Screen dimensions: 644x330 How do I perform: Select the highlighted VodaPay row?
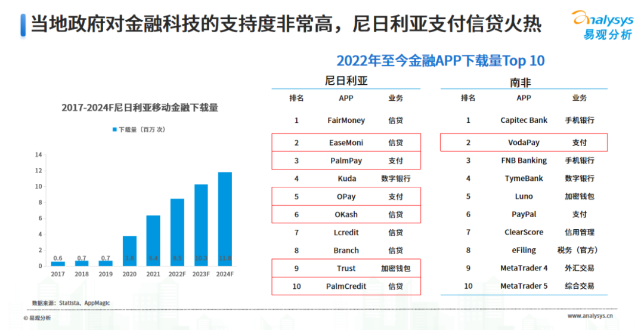pos(524,143)
